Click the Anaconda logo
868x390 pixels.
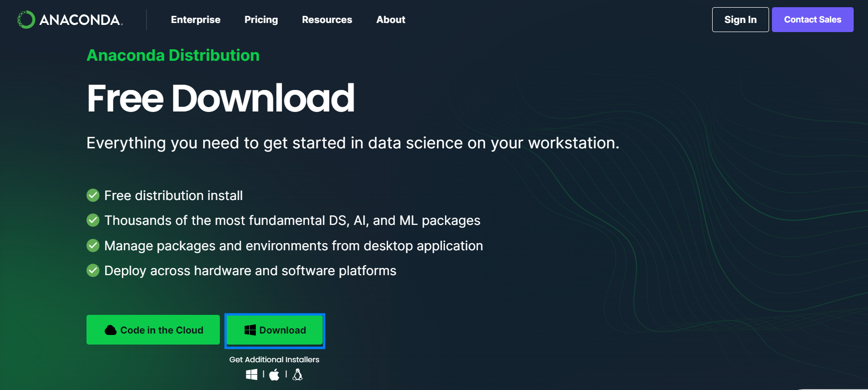[70, 20]
